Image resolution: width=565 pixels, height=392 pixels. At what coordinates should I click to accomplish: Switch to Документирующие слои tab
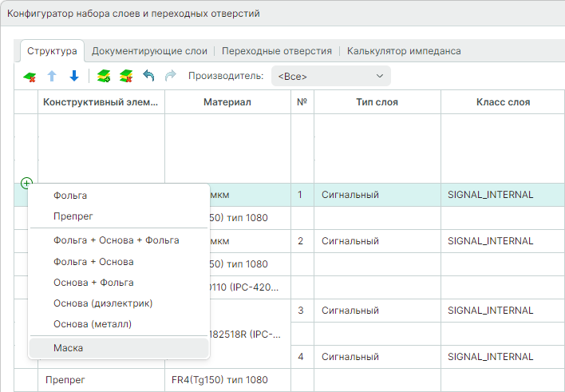tap(148, 51)
